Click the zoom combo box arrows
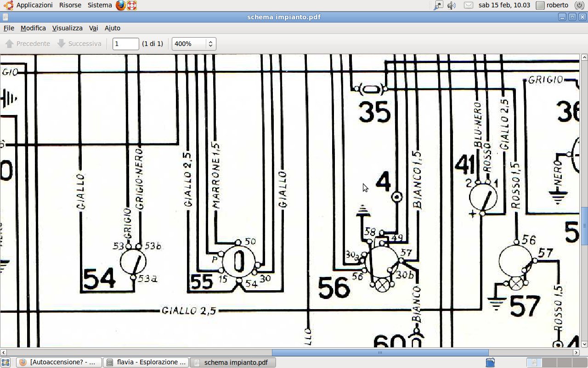 coord(210,44)
